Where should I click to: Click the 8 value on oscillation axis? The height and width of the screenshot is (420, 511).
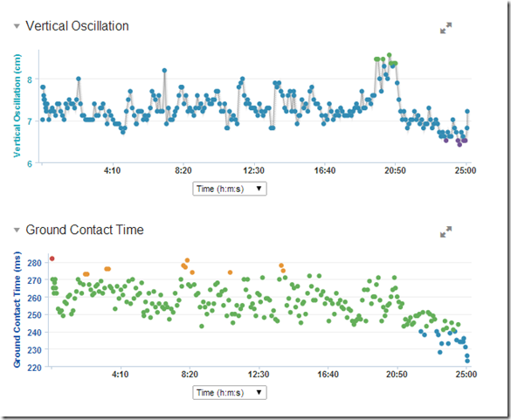(30, 79)
